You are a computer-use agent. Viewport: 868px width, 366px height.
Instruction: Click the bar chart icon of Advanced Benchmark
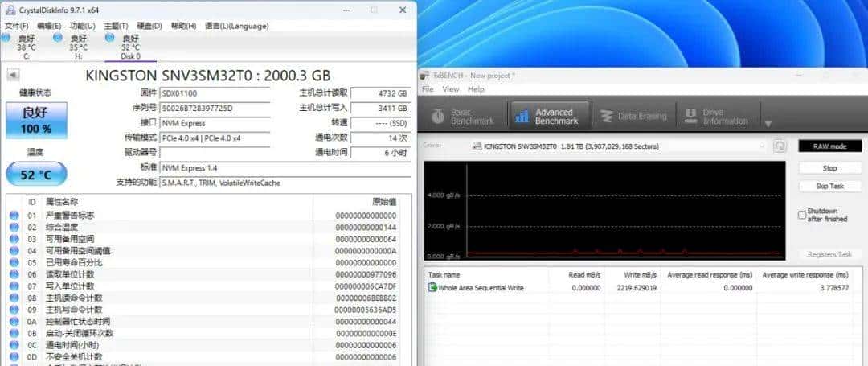click(522, 116)
